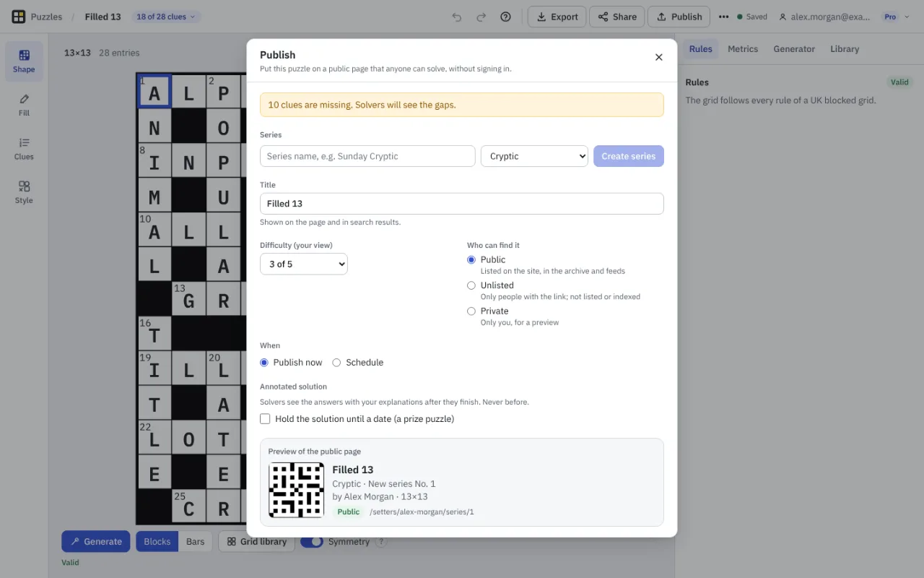Click the Symmetry help icon
The width and height of the screenshot is (924, 578).
(x=382, y=542)
